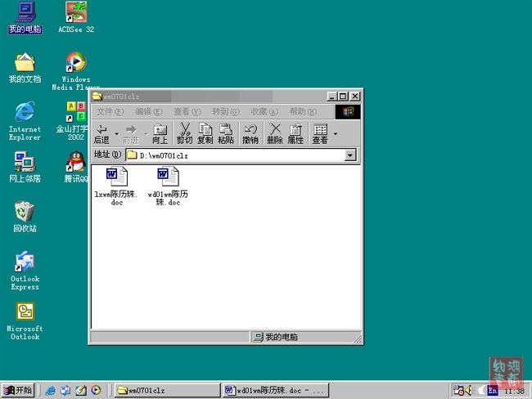The height and width of the screenshot is (399, 532).
Task: Click the Delete (删除) X icon
Action: click(x=275, y=133)
